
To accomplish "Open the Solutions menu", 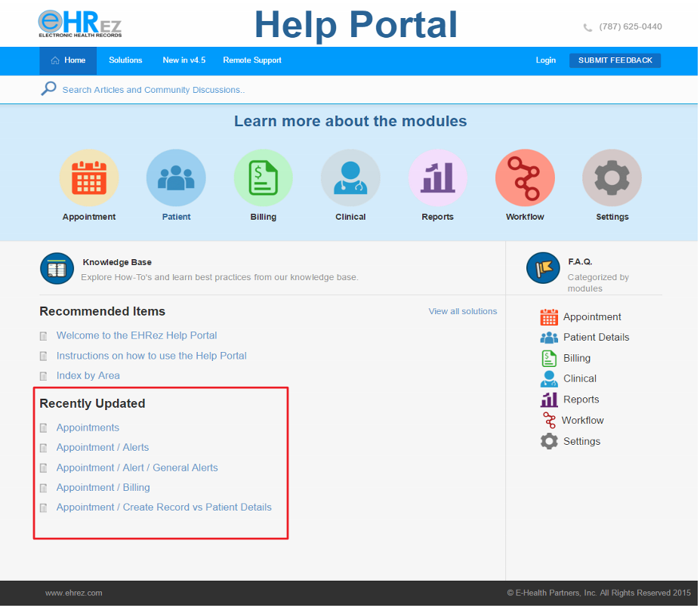I will tap(125, 60).
